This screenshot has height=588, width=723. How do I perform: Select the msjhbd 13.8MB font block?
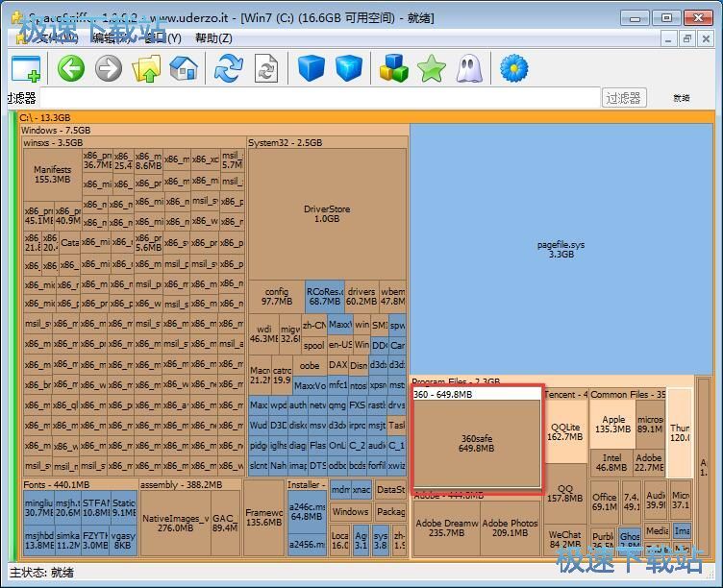tap(38, 541)
